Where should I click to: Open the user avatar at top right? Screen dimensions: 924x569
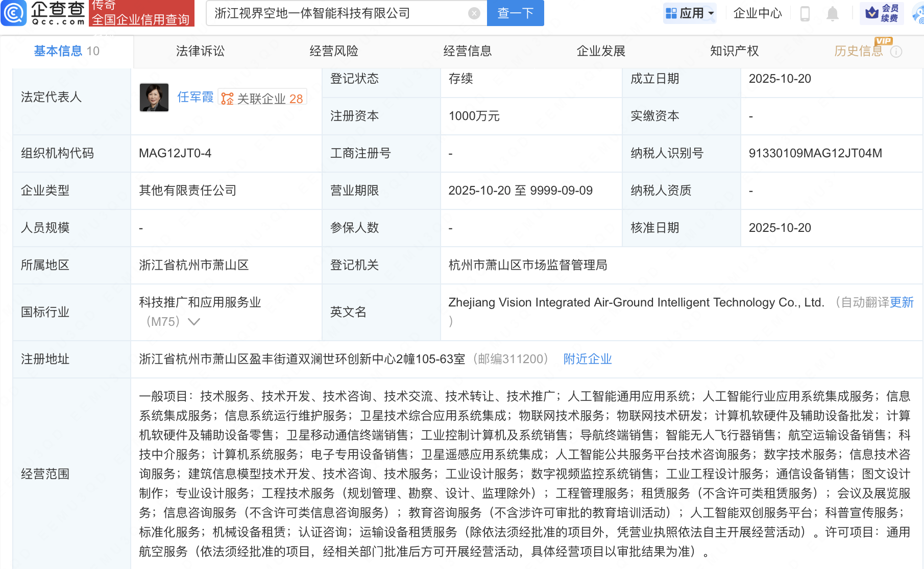pyautogui.click(x=918, y=14)
